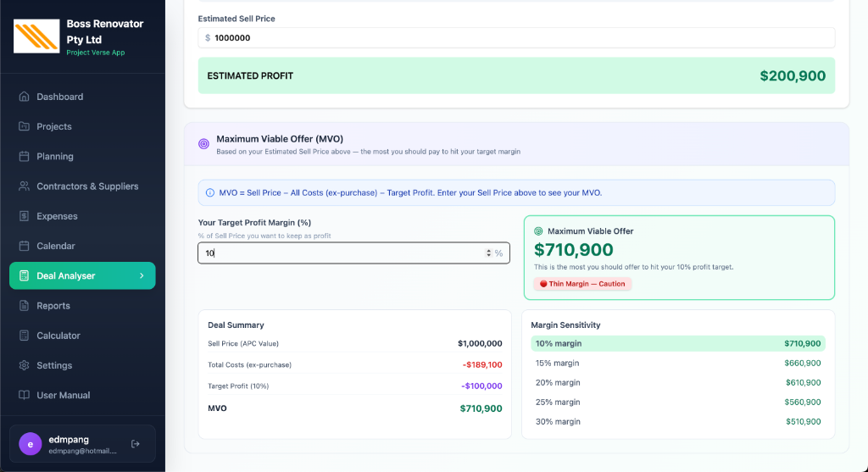Click the Settings gear icon
868x472 pixels.
(x=24, y=365)
